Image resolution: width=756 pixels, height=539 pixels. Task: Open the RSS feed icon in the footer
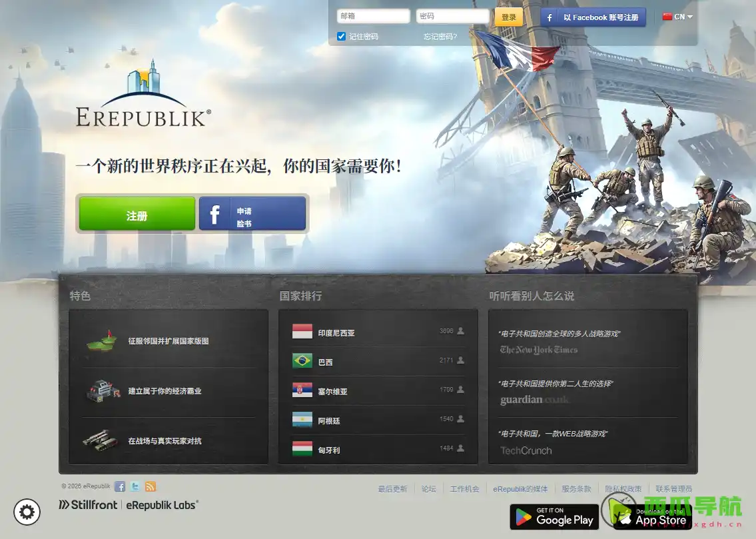[x=150, y=486]
